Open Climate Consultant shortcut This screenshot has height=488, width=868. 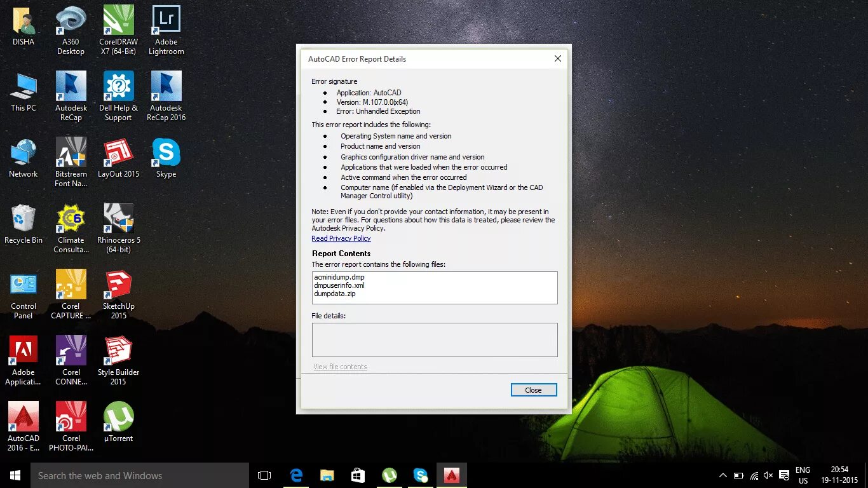71,228
